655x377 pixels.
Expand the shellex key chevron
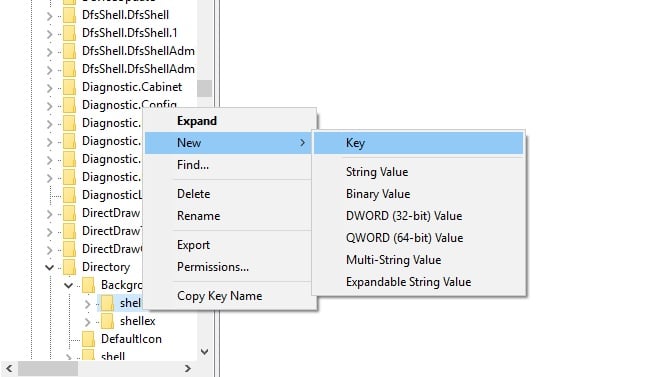pos(87,321)
